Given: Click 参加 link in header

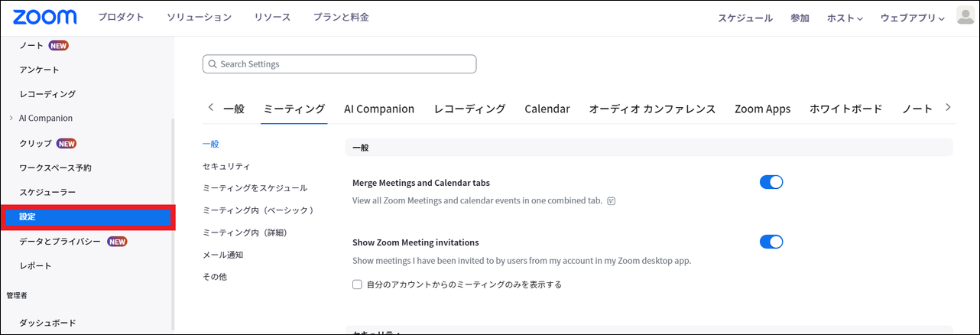Looking at the screenshot, I should click(800, 18).
